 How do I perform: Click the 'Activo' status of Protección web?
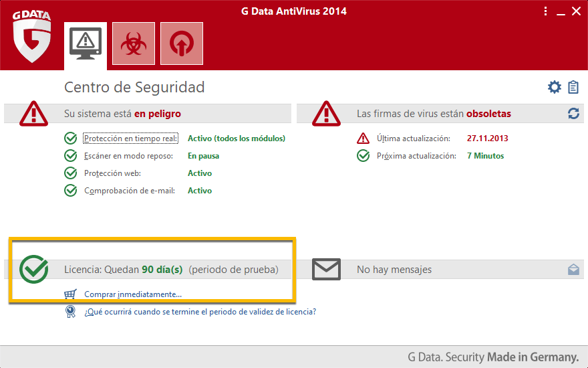[x=200, y=173]
